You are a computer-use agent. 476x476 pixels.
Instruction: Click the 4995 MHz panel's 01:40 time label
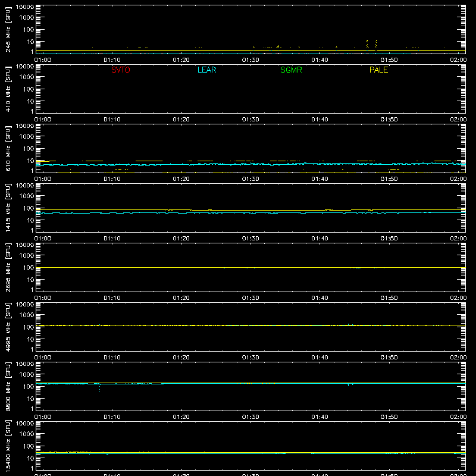(320, 358)
